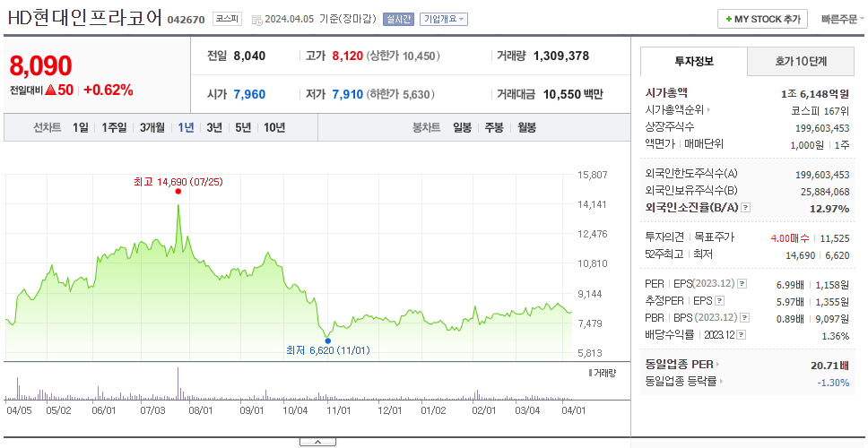
Task: Select the 3개월 line chart period
Action: coord(152,128)
